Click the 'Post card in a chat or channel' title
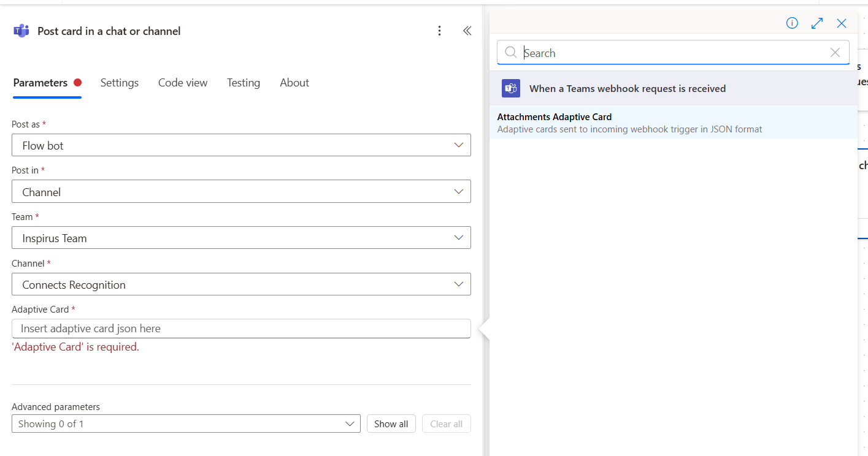Screen dimensions: 868x456 tap(109, 31)
